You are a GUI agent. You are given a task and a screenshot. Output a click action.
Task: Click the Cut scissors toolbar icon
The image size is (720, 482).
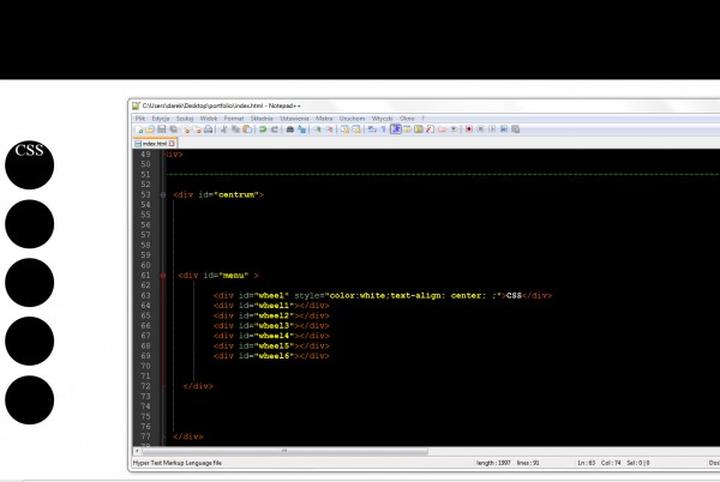pyautogui.click(x=224, y=129)
